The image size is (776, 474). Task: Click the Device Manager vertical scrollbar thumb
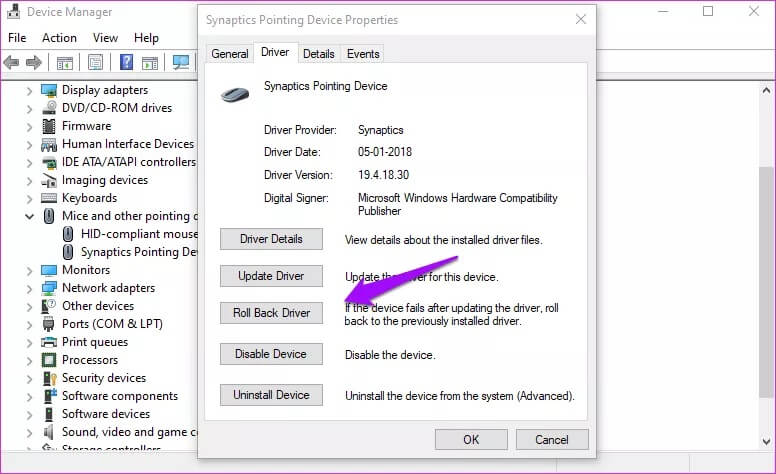coord(766,282)
